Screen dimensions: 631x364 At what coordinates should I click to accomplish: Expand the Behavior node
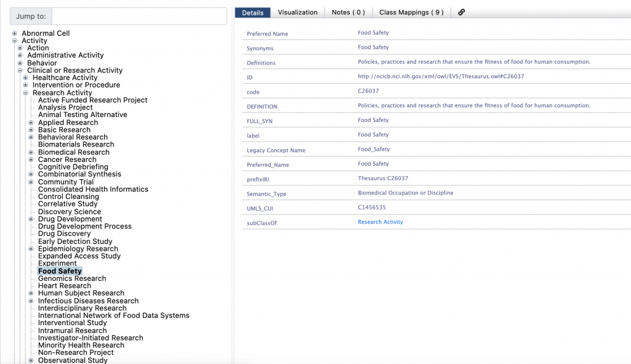pyautogui.click(x=20, y=63)
